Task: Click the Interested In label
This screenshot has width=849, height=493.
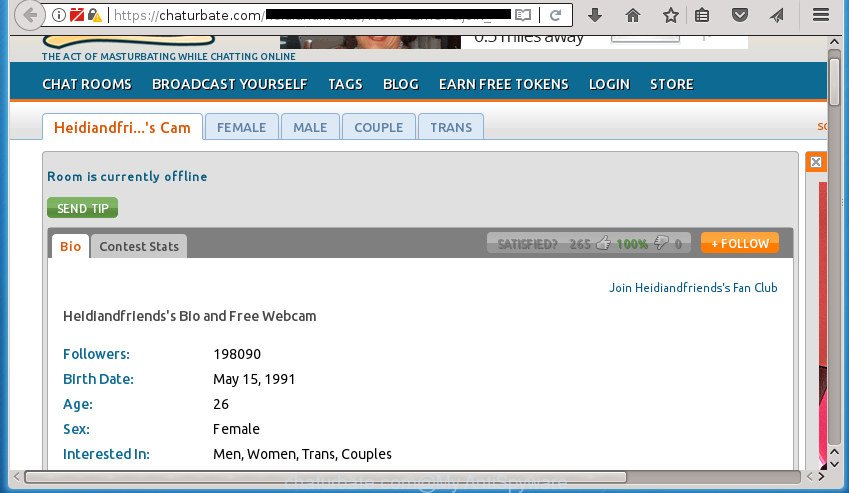Action: [106, 454]
